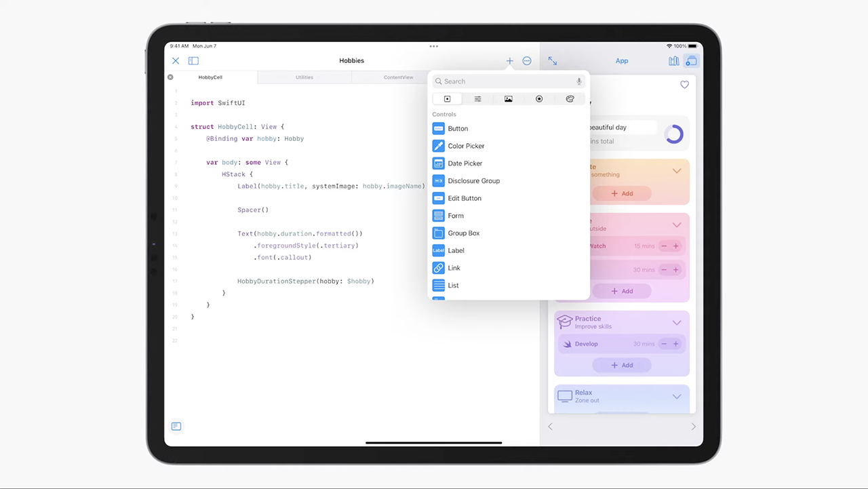
Task: Select the Group Box control icon
Action: tap(439, 233)
